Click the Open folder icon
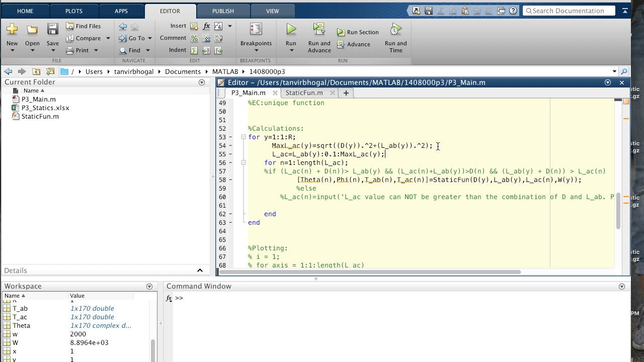Viewport: 644px width, 362px height. click(32, 30)
